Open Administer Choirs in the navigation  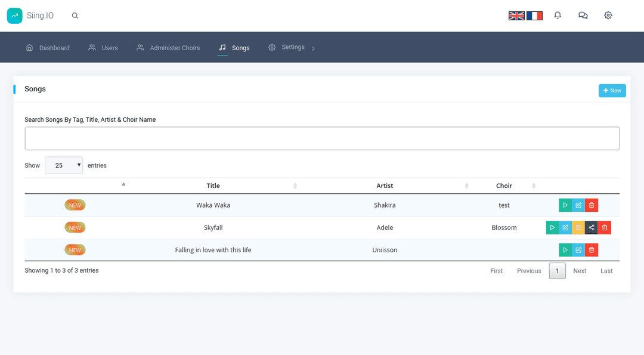point(168,48)
